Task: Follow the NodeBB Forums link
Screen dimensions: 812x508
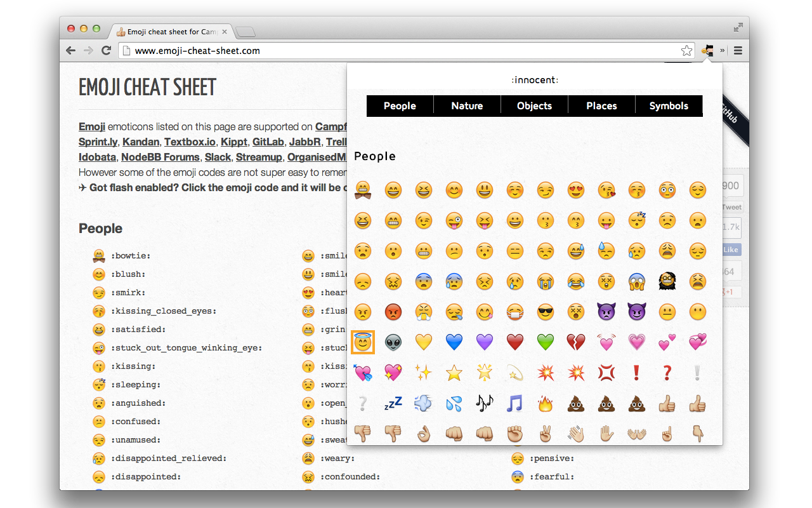Action: click(x=160, y=157)
